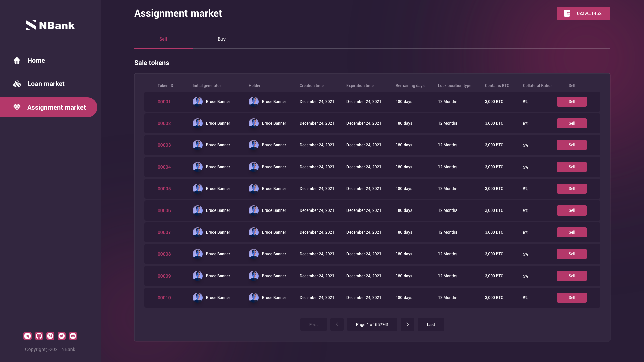
Task: Open token ID 00004 link
Action: 164,167
